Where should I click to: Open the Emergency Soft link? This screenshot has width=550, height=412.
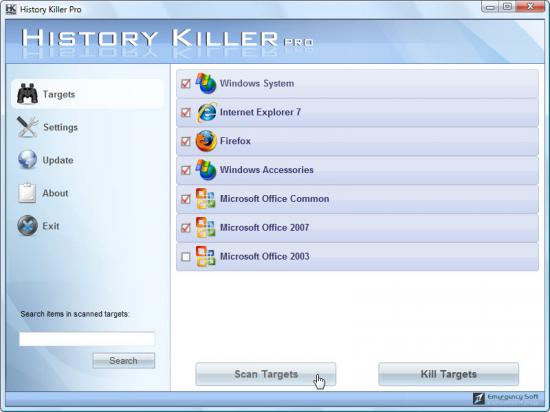point(512,397)
